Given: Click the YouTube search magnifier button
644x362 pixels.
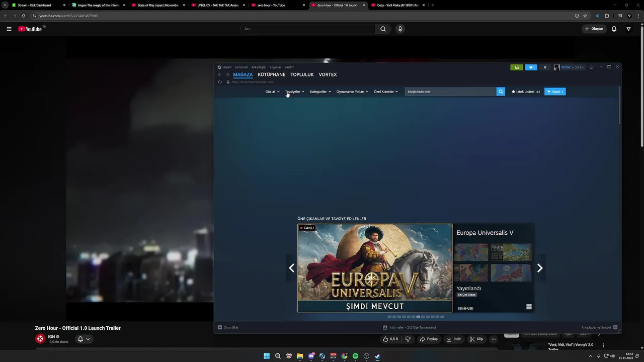Looking at the screenshot, I should [x=383, y=29].
